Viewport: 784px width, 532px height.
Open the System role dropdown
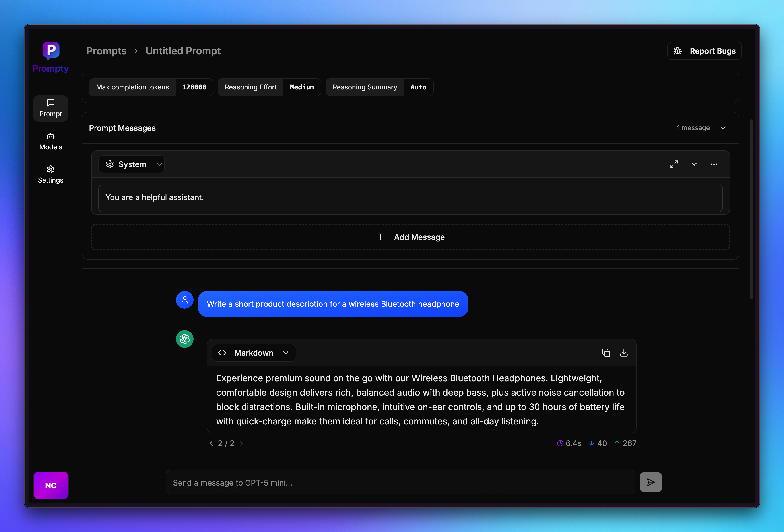pos(132,164)
